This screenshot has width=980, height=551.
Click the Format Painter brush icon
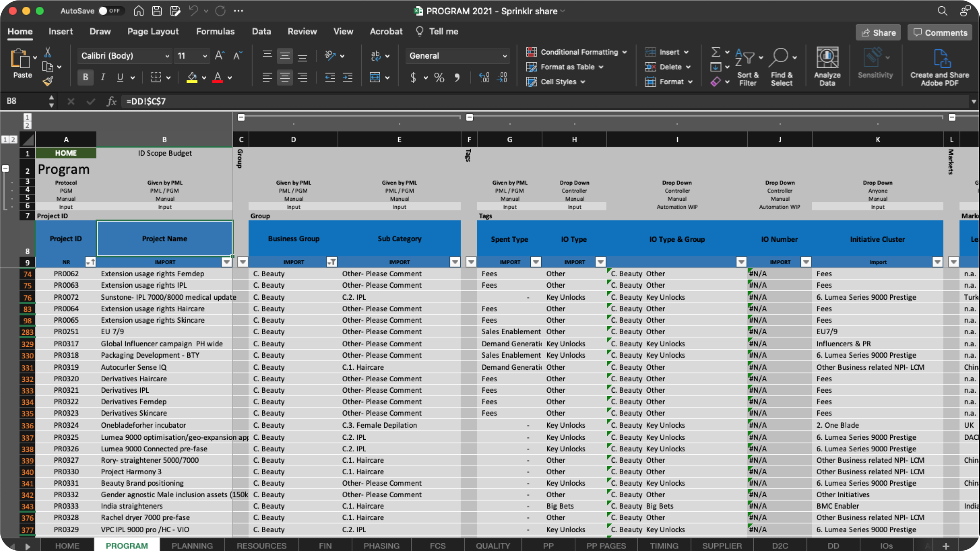48,81
